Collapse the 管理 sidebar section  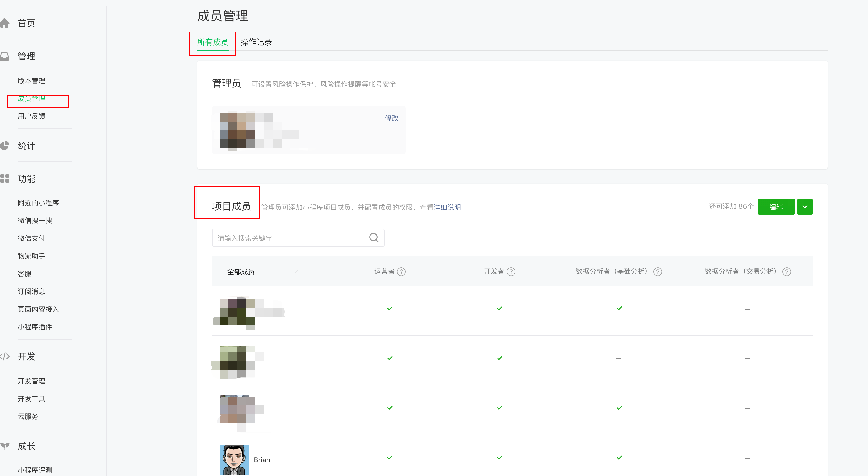[x=26, y=56]
